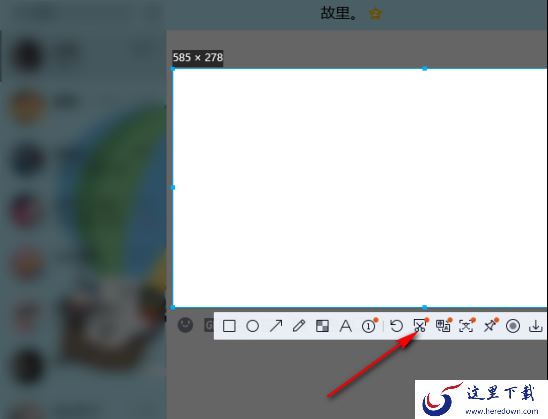The height and width of the screenshot is (419, 548).
Task: Pin the screenshot to the screen
Action: click(x=490, y=326)
